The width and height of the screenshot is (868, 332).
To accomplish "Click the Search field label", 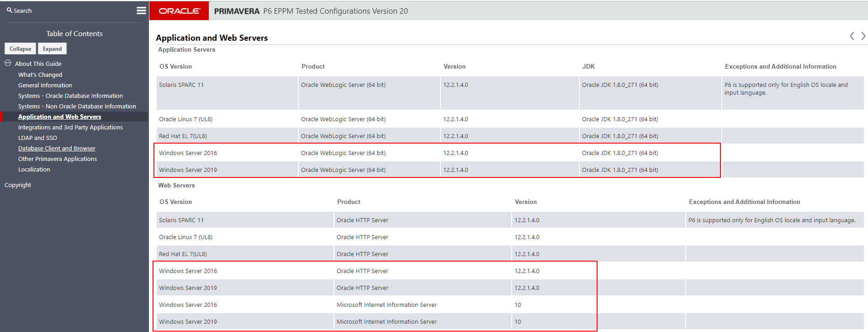I will (22, 11).
